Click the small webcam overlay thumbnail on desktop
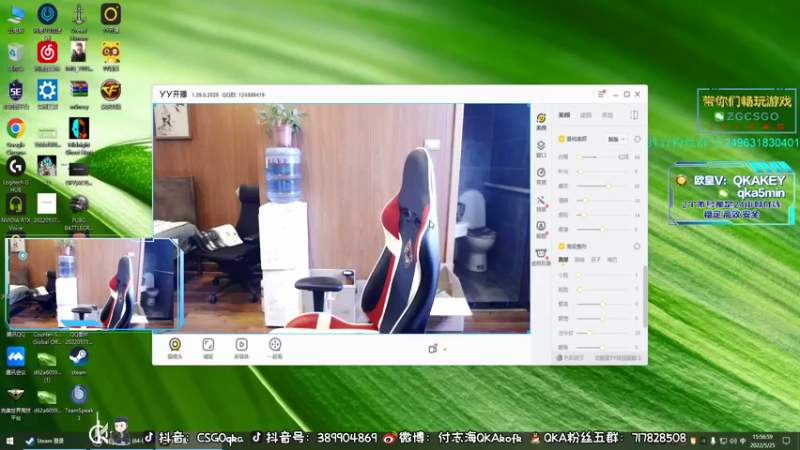 pos(93,283)
